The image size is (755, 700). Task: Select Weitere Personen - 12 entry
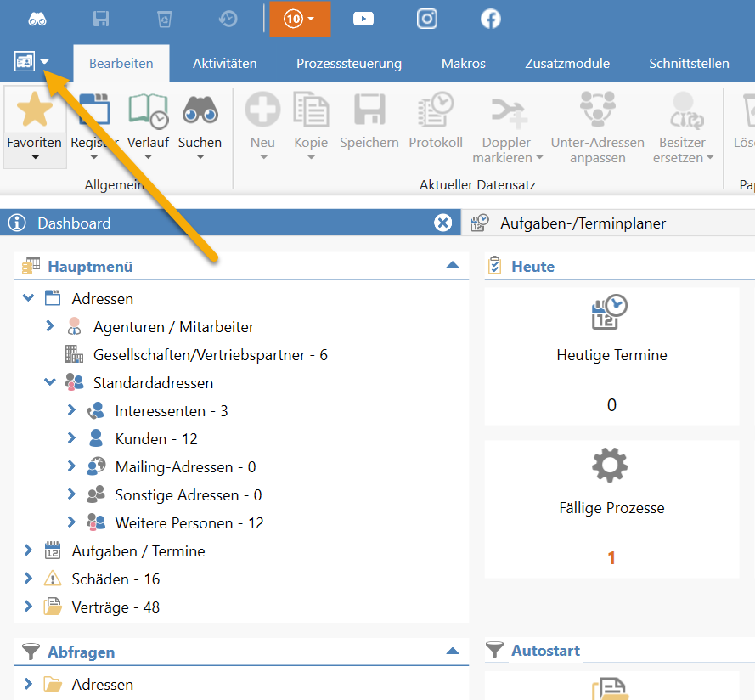(189, 522)
